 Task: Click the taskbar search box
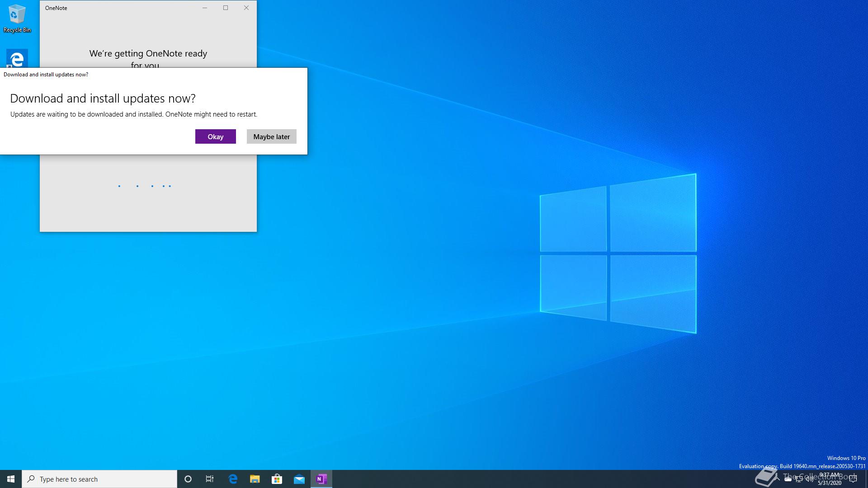click(99, 479)
